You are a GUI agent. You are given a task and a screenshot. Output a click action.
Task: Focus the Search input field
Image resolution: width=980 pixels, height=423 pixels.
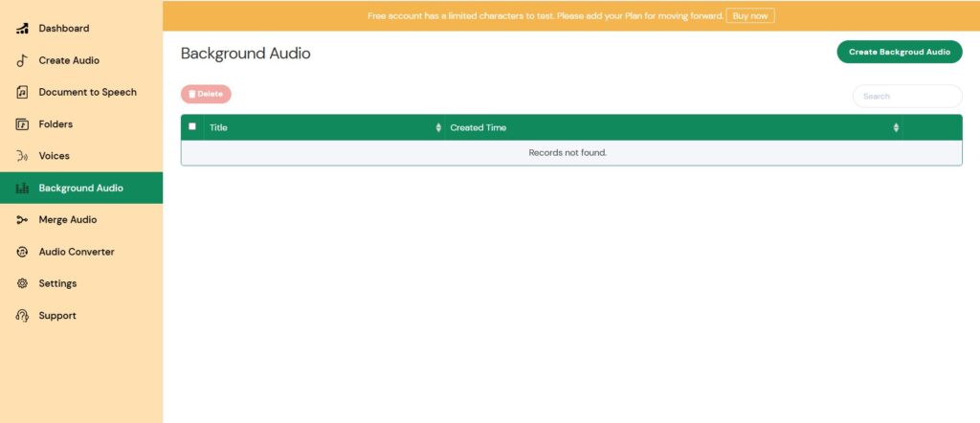tap(906, 96)
